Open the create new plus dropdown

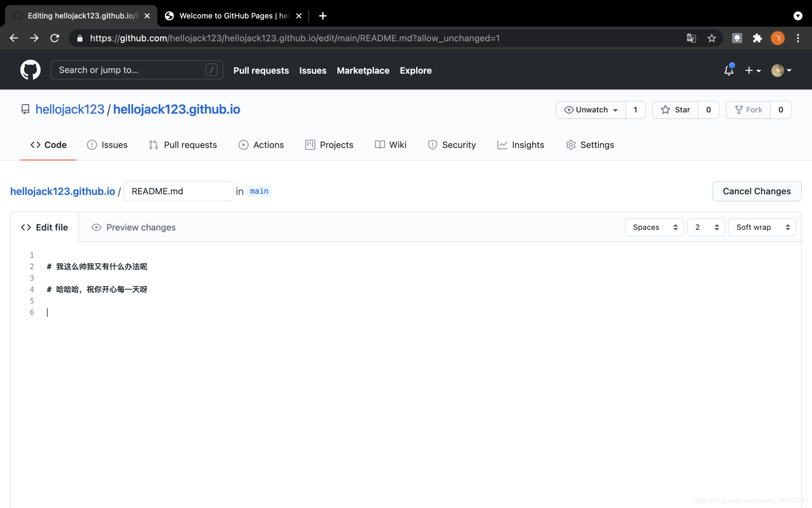pos(753,70)
